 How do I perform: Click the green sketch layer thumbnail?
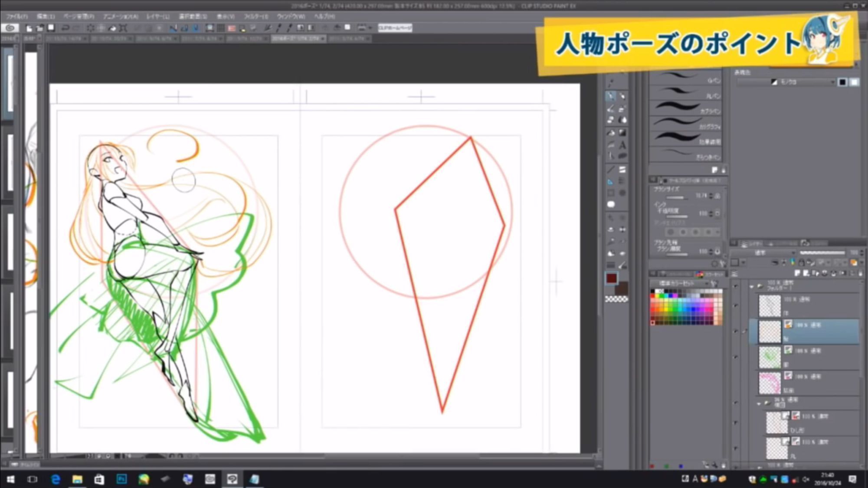pos(770,357)
